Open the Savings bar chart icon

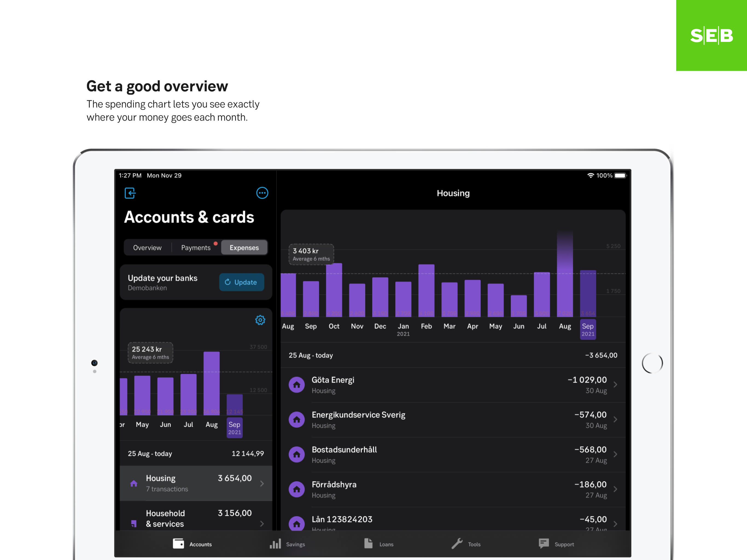tap(275, 544)
